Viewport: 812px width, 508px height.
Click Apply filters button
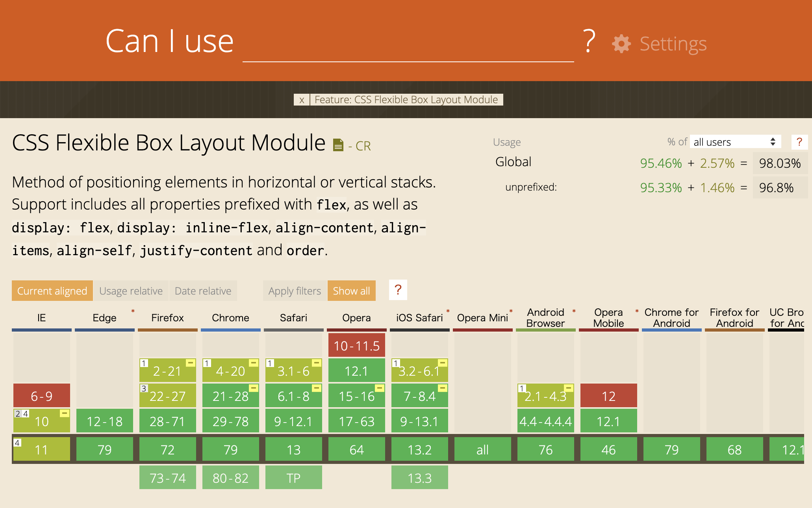295,291
